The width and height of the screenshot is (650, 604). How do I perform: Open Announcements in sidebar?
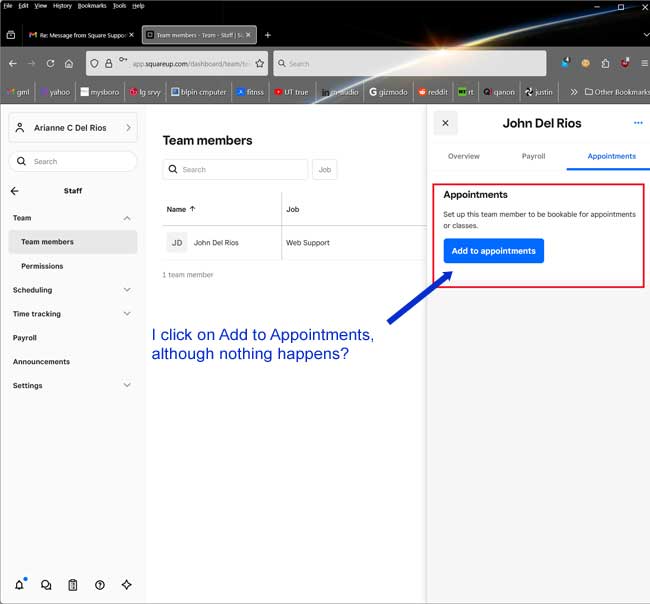[41, 361]
